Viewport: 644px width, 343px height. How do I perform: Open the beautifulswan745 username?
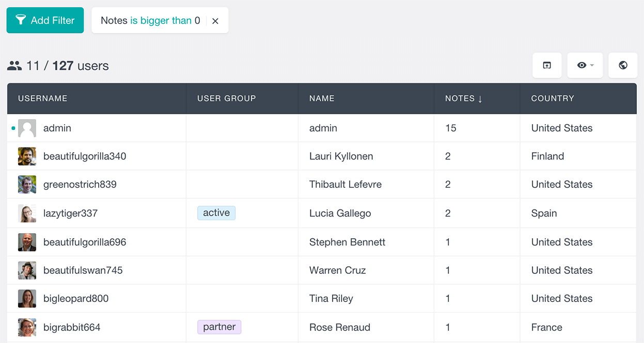[x=83, y=270]
